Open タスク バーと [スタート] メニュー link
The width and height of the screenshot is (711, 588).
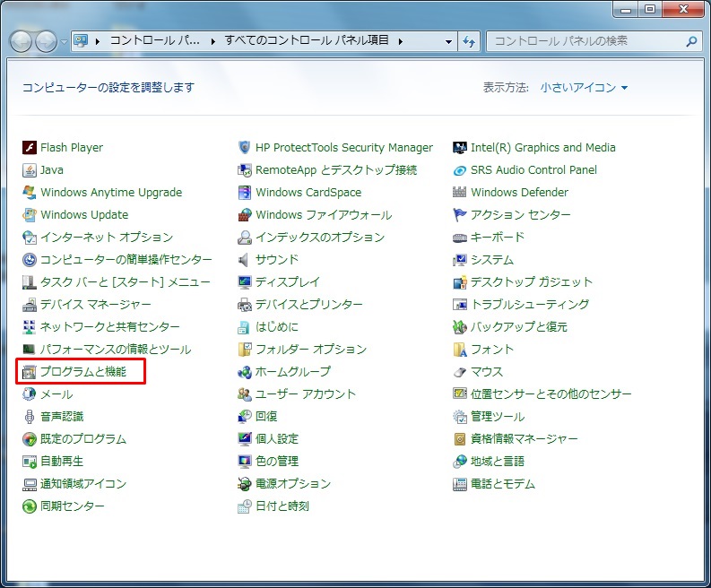[126, 282]
